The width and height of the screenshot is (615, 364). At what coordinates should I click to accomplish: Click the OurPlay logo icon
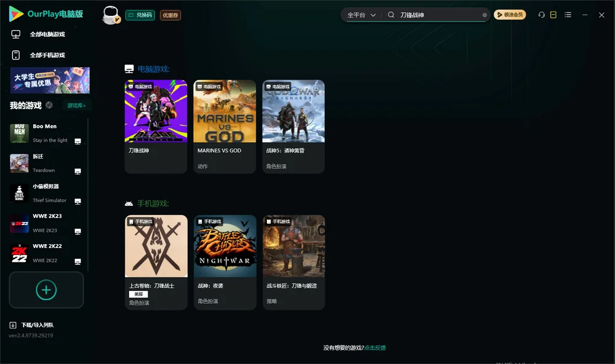tap(16, 14)
